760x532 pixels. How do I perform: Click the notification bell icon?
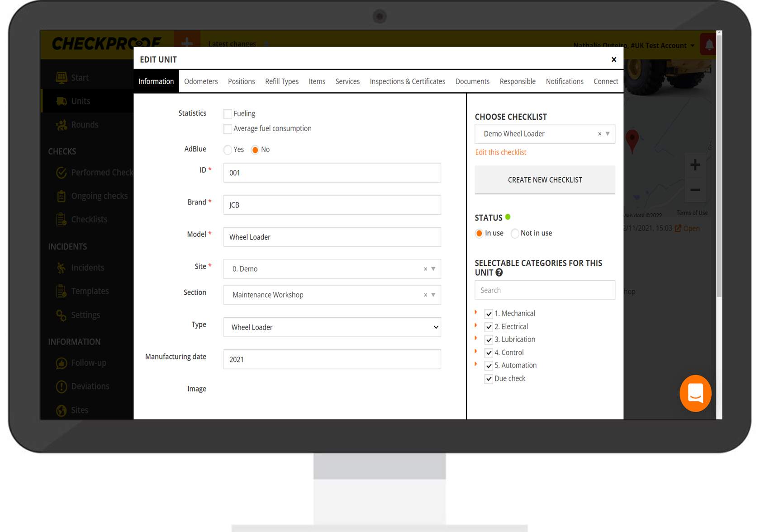(709, 45)
